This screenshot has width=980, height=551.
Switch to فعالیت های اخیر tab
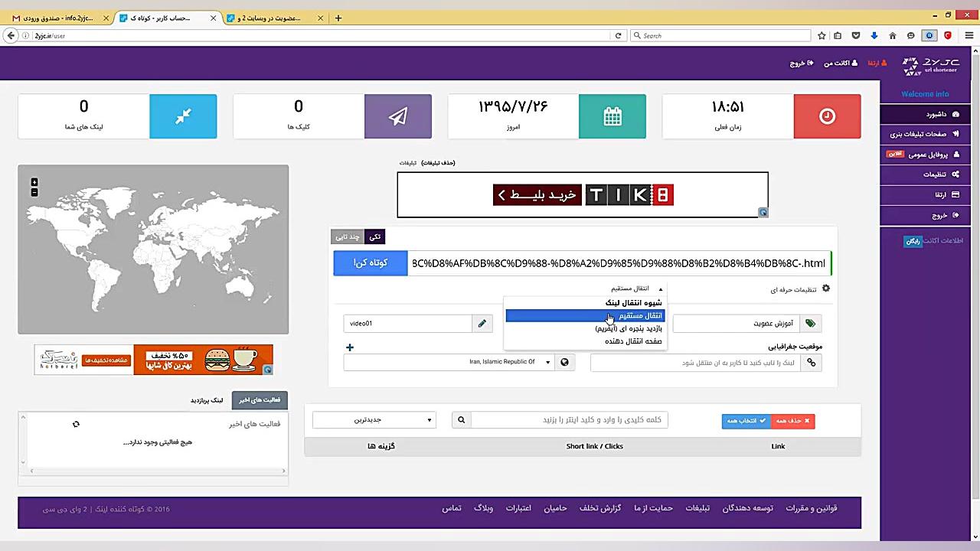pos(260,399)
